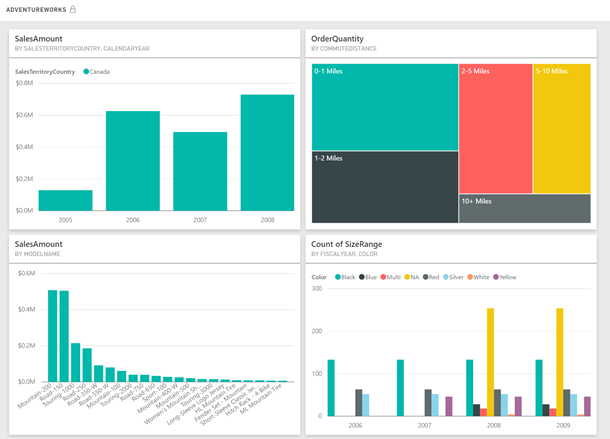Screen dimensions: 610x439
Task: Click the Multi legend marker
Action: tap(383, 277)
